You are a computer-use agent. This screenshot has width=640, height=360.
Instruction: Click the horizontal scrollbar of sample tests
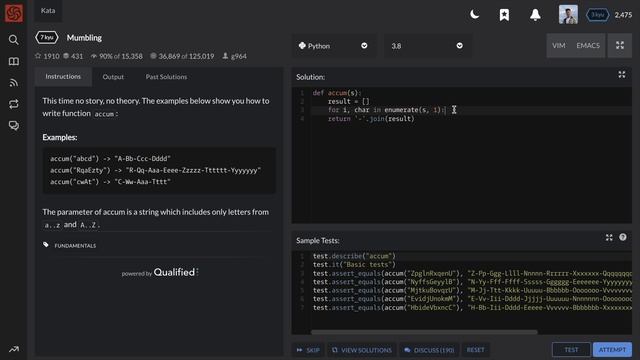[x=424, y=332]
